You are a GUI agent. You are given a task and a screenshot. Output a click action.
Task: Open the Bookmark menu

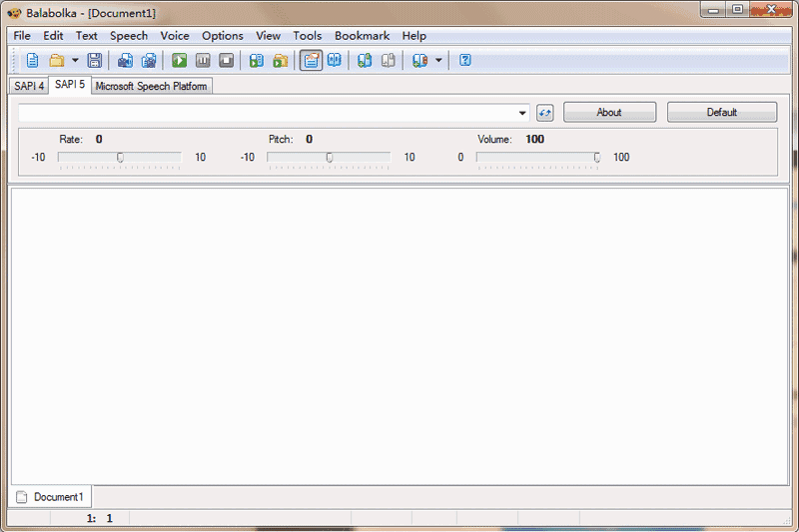tap(362, 36)
